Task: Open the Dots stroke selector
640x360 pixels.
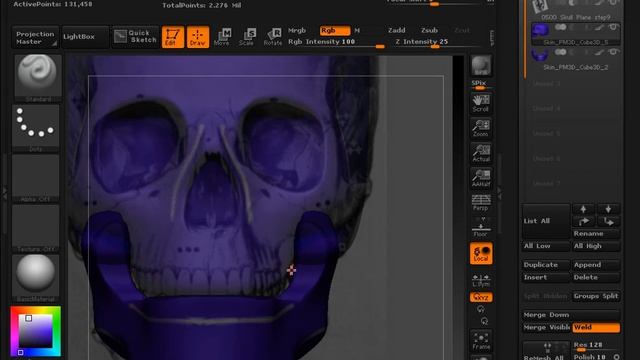Action: coord(36,128)
